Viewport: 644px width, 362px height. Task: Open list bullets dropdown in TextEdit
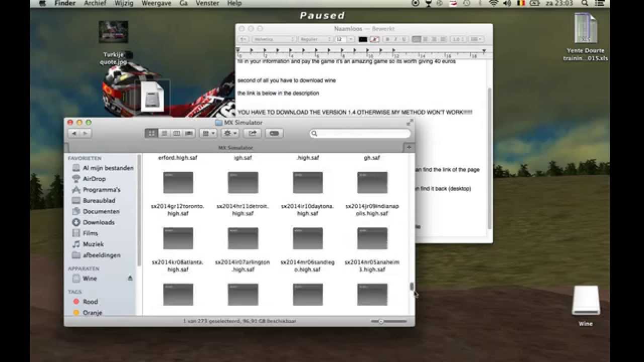pyautogui.click(x=476, y=39)
